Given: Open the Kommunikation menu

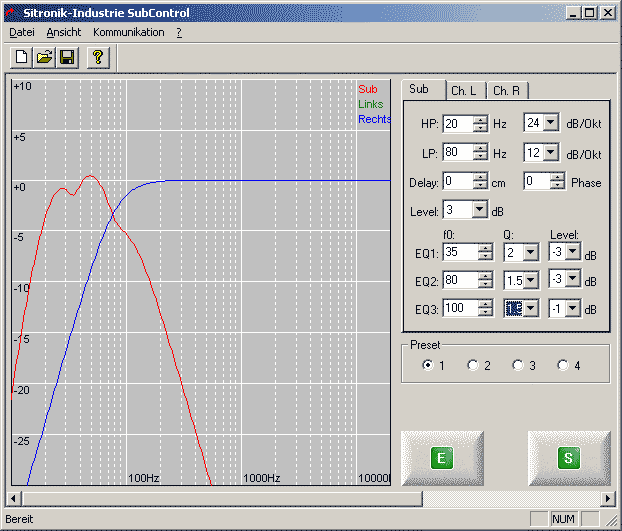Looking at the screenshot, I should [128, 32].
